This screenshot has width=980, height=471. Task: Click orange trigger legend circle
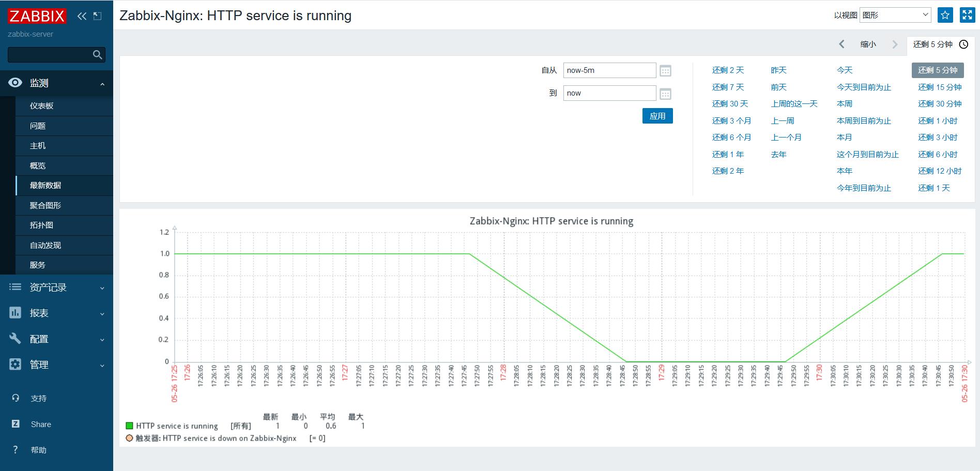pos(130,438)
